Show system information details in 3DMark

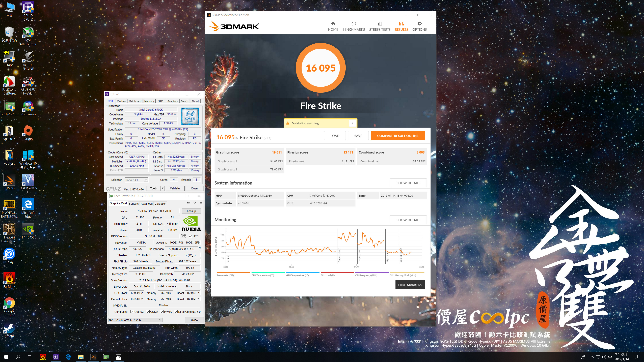[408, 183]
